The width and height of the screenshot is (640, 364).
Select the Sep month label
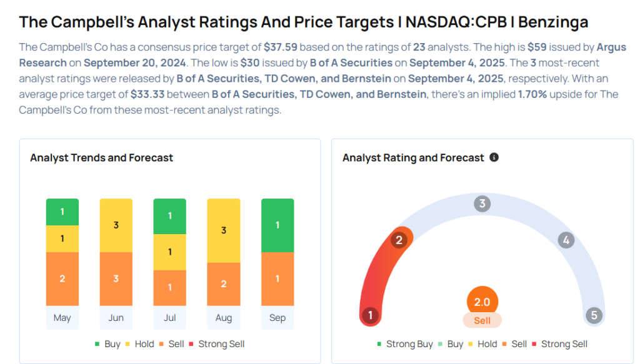click(x=277, y=318)
